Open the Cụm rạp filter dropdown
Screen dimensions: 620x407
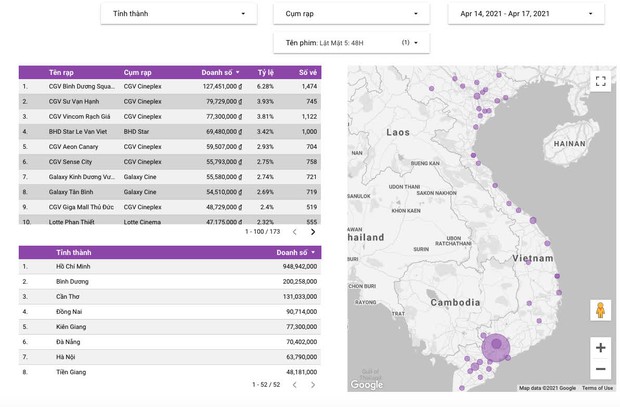click(x=351, y=14)
